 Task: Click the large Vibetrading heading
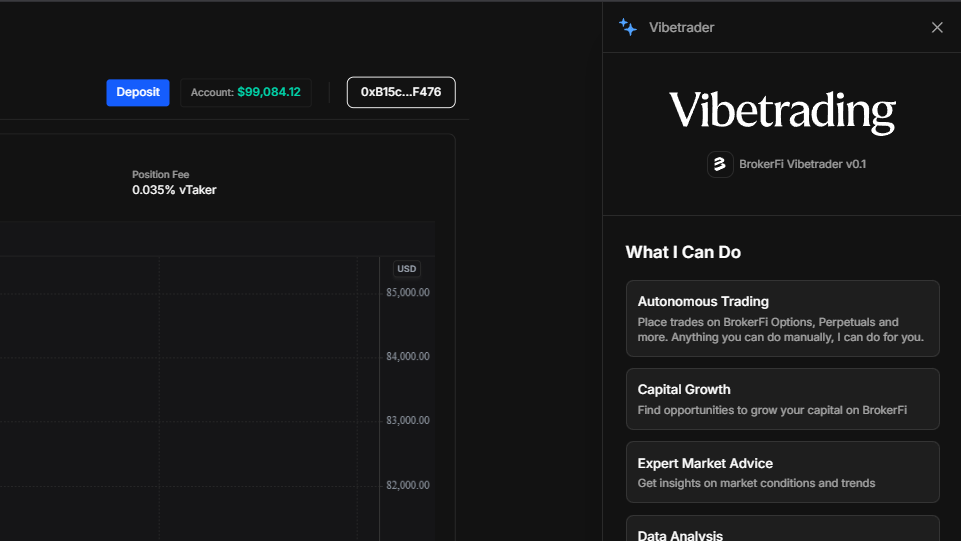point(782,110)
